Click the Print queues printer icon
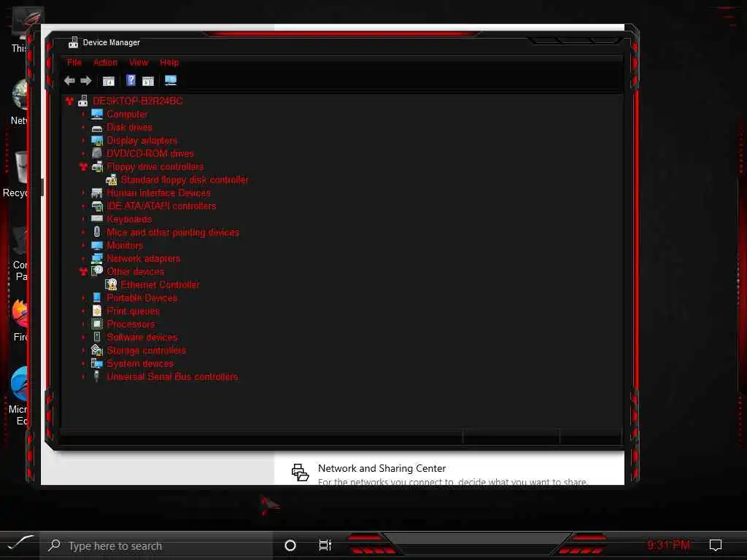 (97, 311)
